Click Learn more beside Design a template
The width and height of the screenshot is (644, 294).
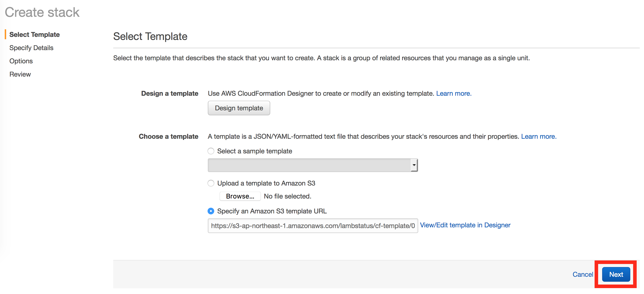click(453, 94)
